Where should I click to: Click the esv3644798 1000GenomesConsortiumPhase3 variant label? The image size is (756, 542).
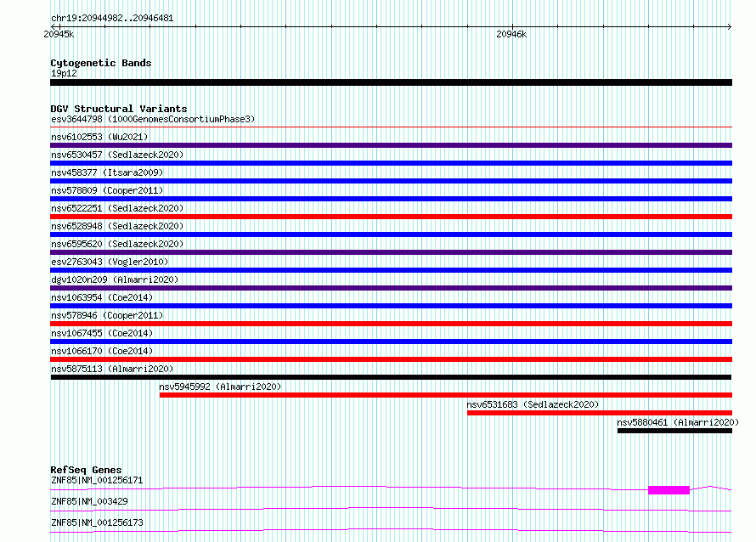coord(153,119)
